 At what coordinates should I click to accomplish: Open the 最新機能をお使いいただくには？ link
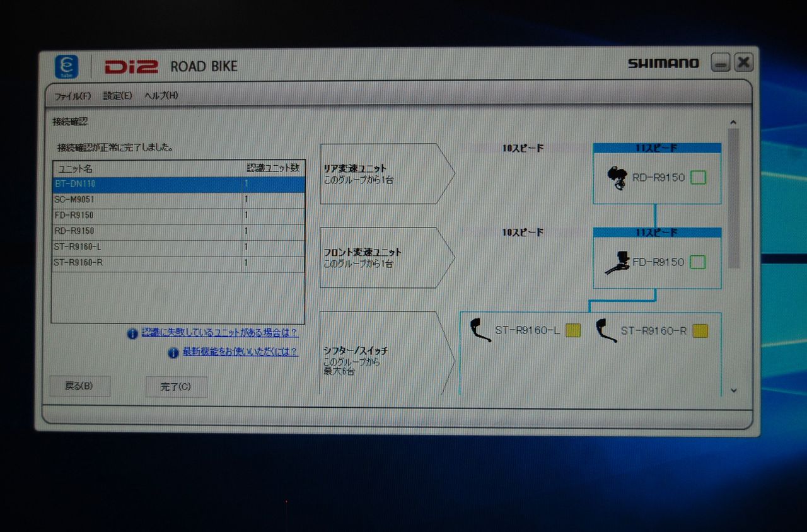(x=241, y=352)
